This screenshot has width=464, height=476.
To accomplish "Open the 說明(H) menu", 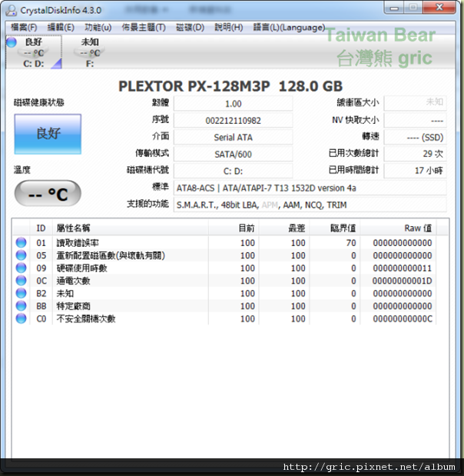I will [x=229, y=28].
